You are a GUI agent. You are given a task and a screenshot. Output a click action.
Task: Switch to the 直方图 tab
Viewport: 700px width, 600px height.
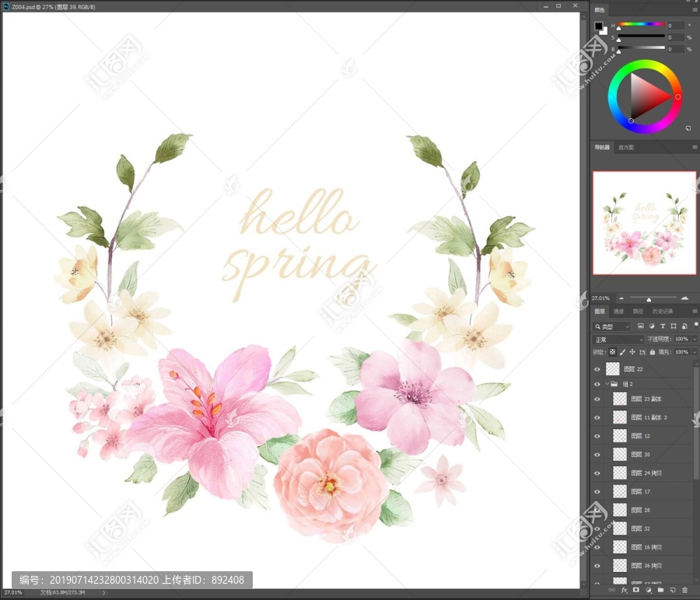pyautogui.click(x=626, y=147)
